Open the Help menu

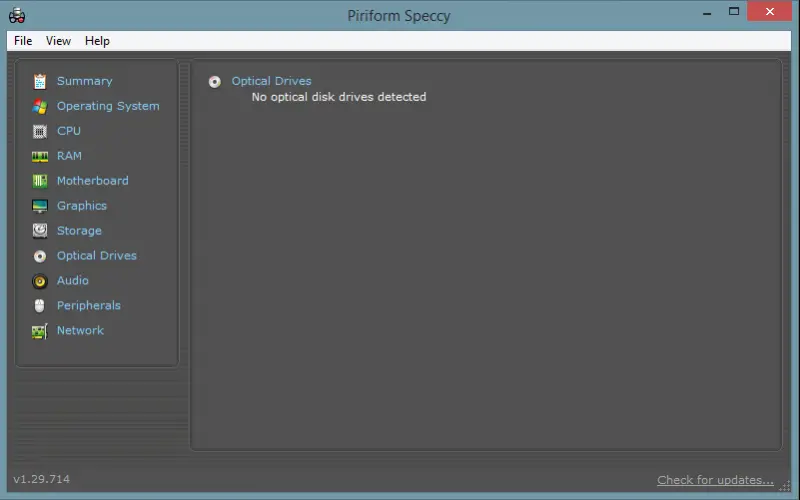(x=97, y=41)
